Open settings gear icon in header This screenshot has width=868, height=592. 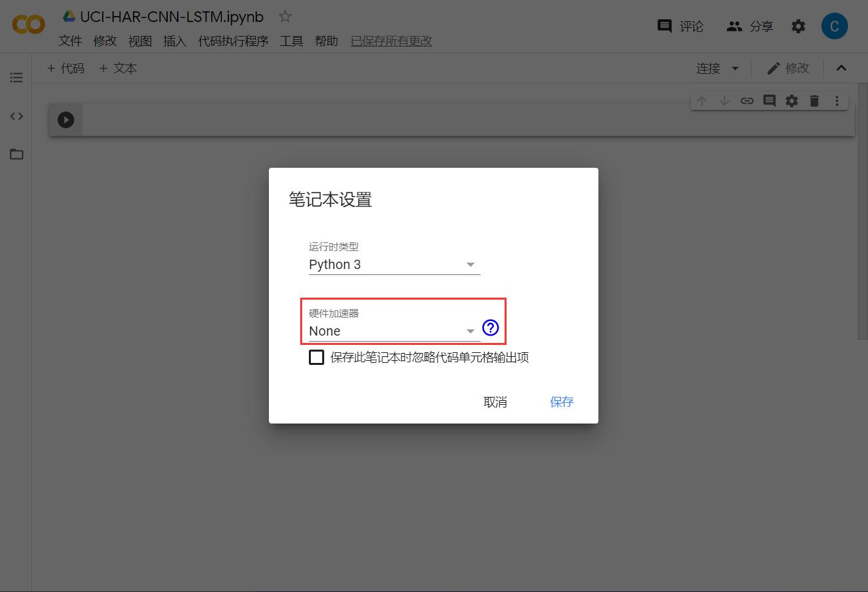tap(798, 26)
